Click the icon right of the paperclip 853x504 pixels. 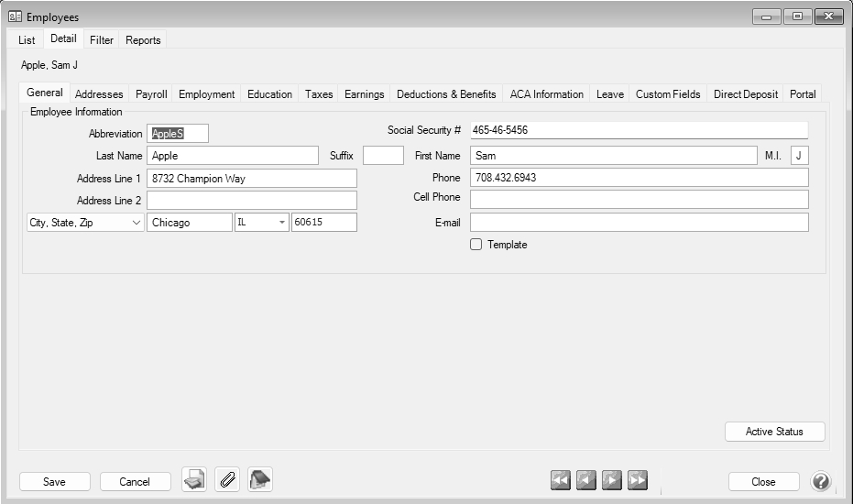coord(260,480)
